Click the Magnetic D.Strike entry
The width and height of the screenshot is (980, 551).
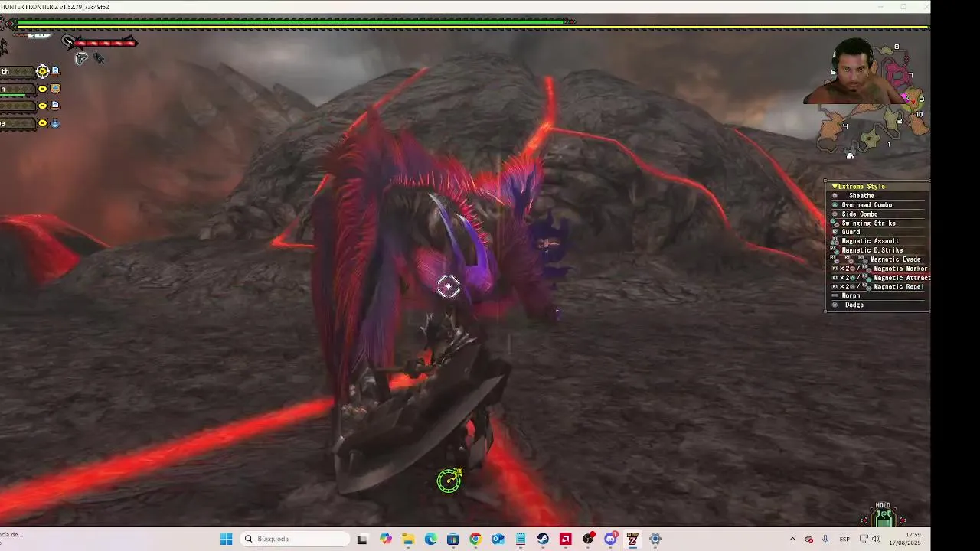pyautogui.click(x=872, y=250)
